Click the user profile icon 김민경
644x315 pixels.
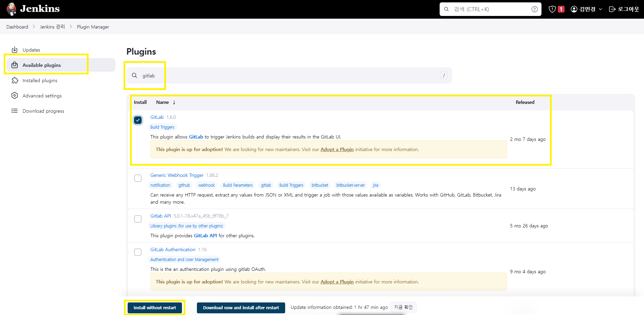click(x=574, y=9)
